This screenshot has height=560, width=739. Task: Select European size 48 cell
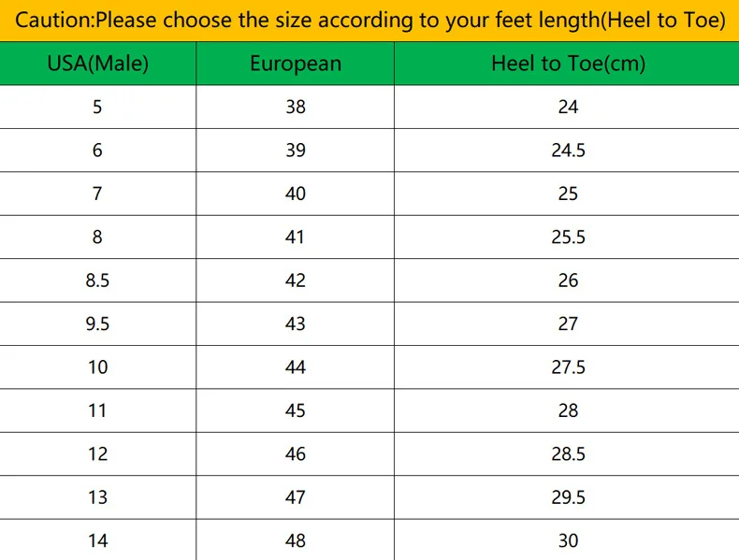(x=296, y=540)
